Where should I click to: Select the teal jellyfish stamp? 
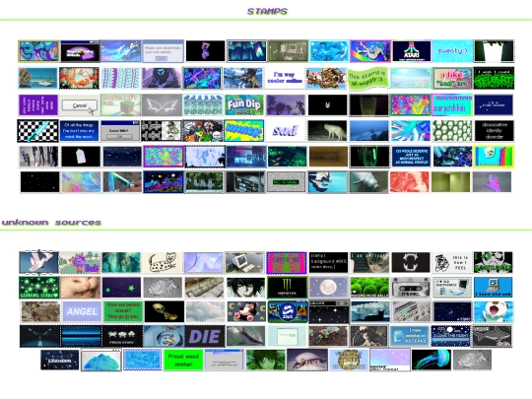432,360
